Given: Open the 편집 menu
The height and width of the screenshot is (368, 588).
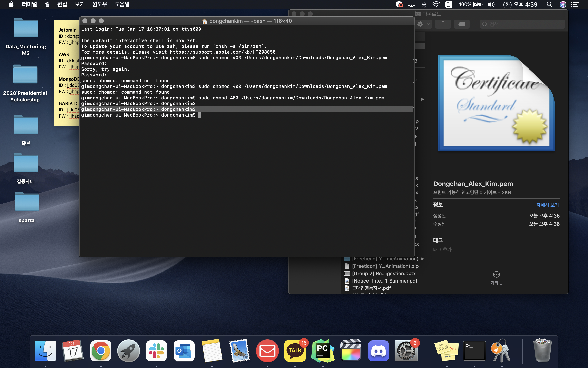Looking at the screenshot, I should coord(62,4).
